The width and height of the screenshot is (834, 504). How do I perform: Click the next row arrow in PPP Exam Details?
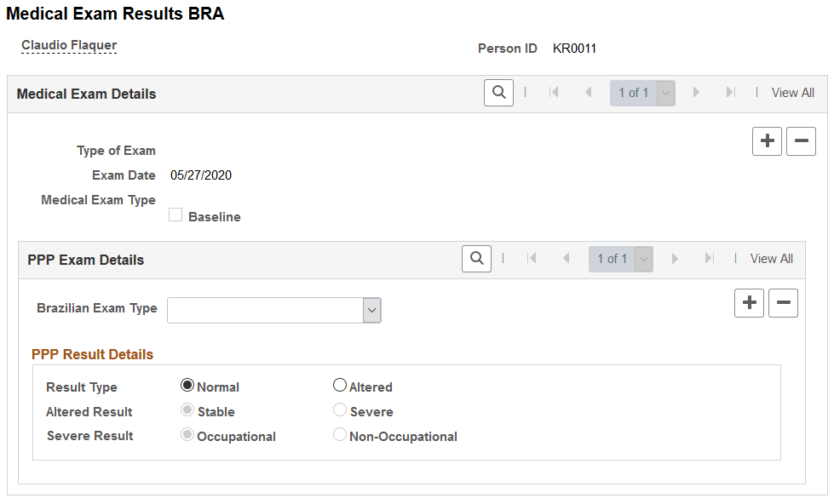(675, 258)
